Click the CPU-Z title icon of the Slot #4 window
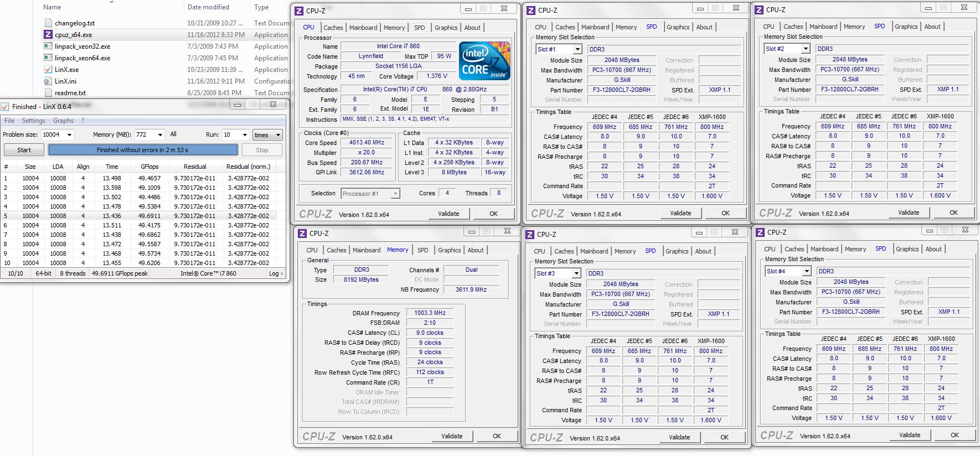This screenshot has width=980, height=456. pos(760,232)
